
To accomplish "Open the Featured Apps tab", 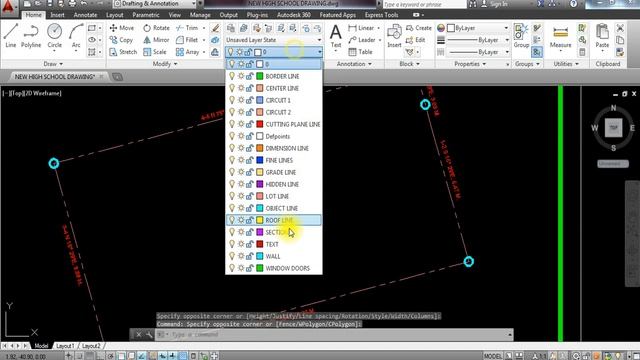I will click(x=337, y=15).
